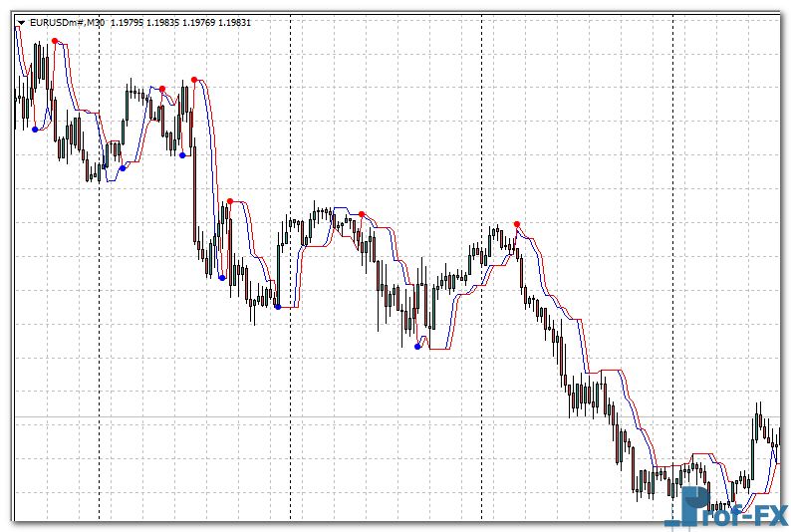This screenshot has width=791, height=532.
Task: Select the second red signal dot from left
Action: 162,89
